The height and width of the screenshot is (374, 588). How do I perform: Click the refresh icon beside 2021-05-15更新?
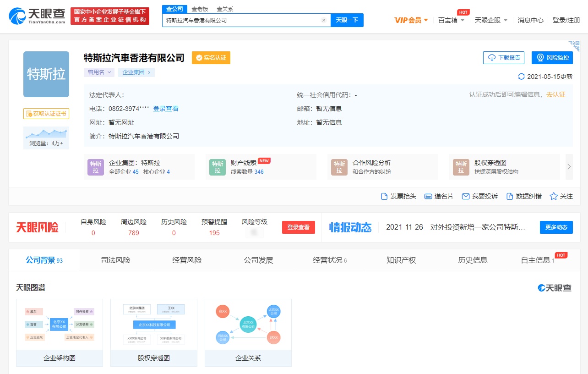521,77
